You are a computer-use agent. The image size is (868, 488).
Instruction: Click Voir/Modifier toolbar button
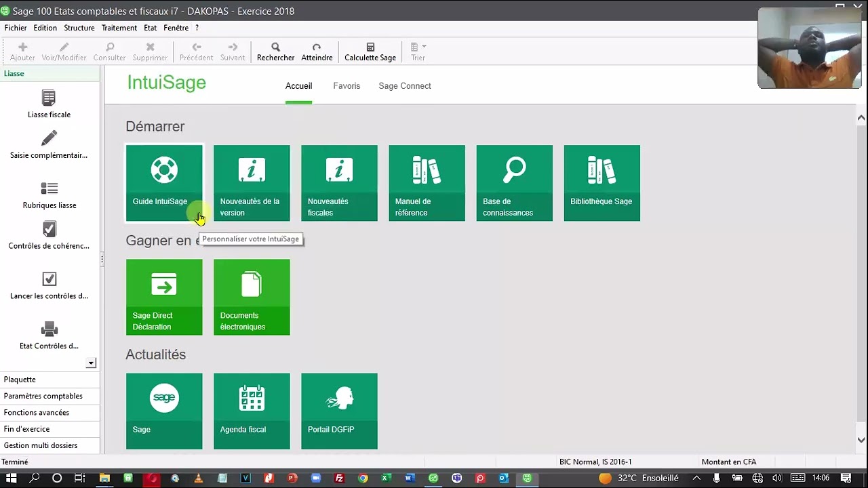[x=64, y=52]
